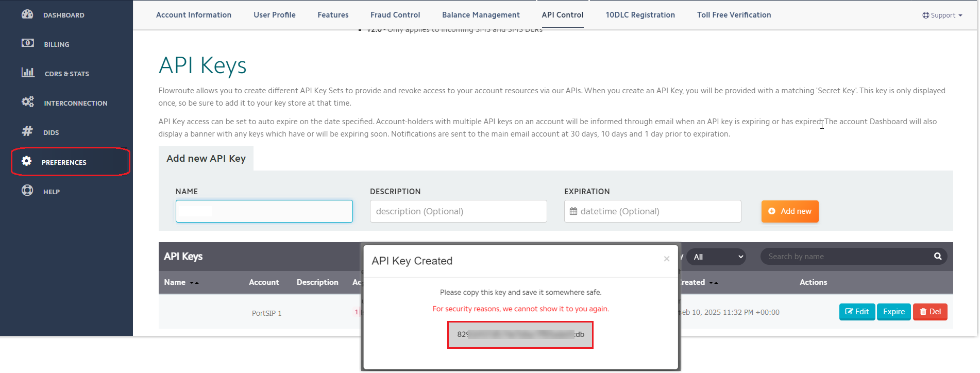This screenshot has width=980, height=373.
Task: Click Edit for the PortSIP 1 key
Action: (857, 312)
